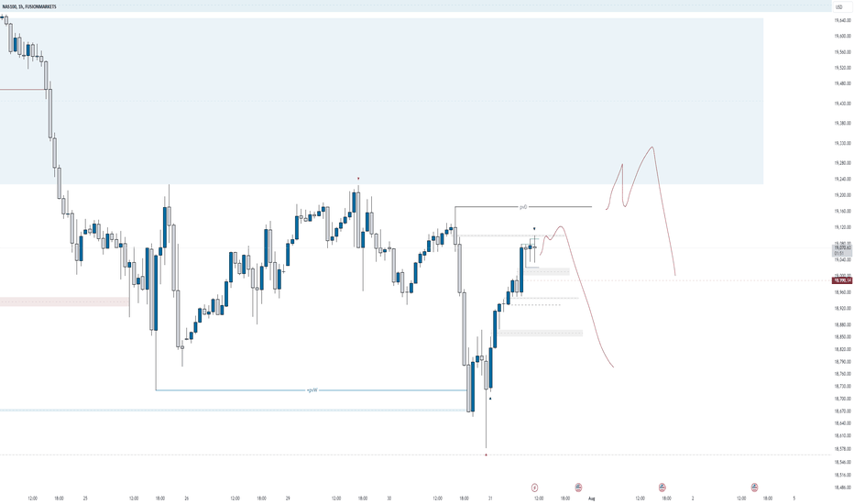Select the pvW blue horizontal line label
Screen dimensions: 854x504
[312, 390]
